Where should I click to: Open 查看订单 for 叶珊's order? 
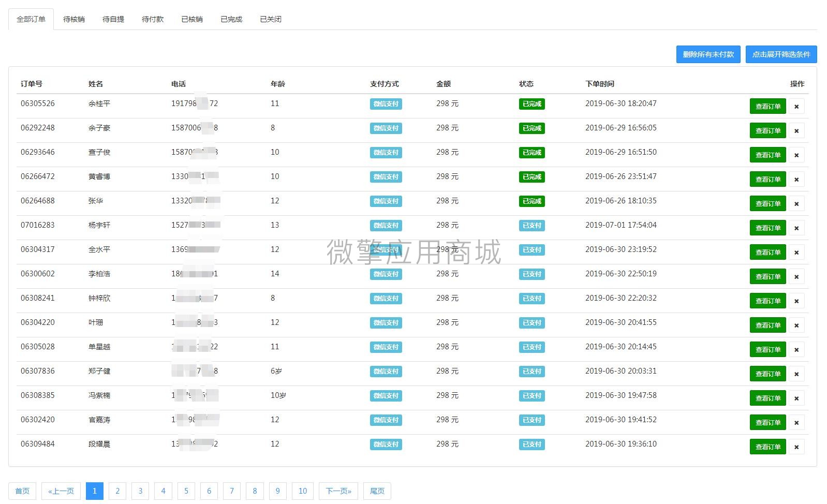click(x=768, y=325)
